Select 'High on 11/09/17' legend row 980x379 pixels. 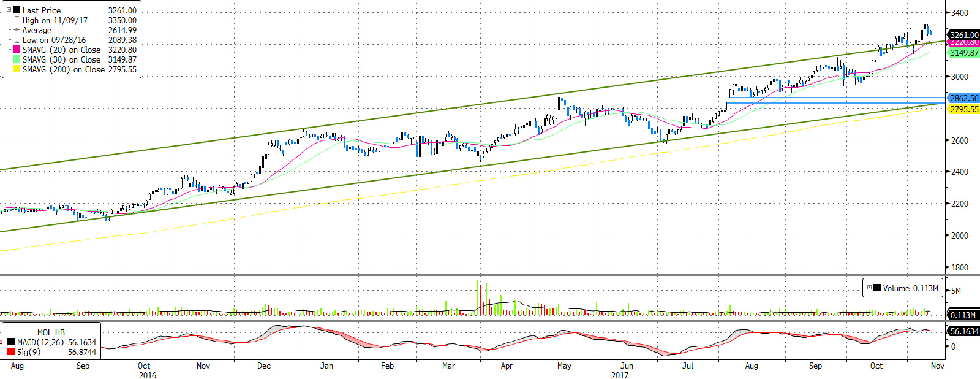point(55,20)
